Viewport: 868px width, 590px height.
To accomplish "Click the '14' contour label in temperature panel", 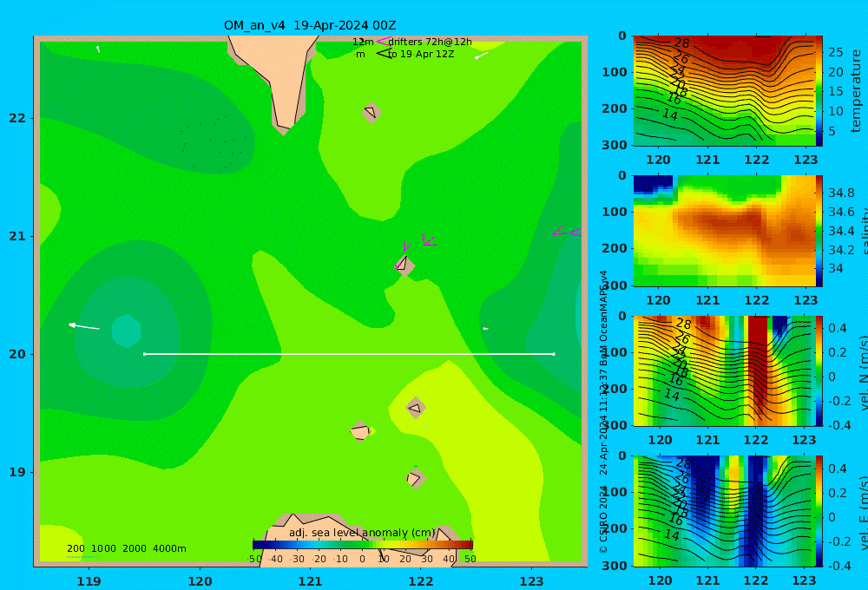I will click(670, 115).
